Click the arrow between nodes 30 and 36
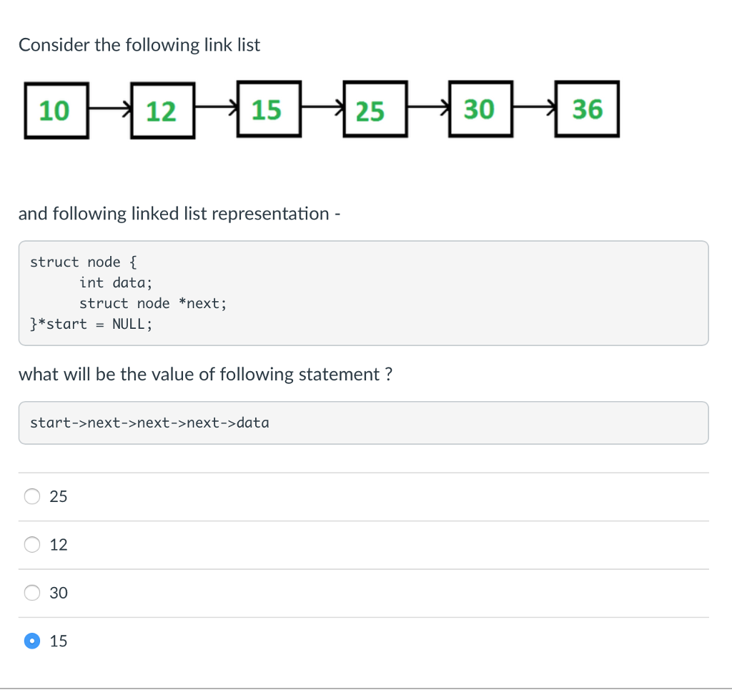Viewport: 732px width, 700px height. tap(534, 107)
